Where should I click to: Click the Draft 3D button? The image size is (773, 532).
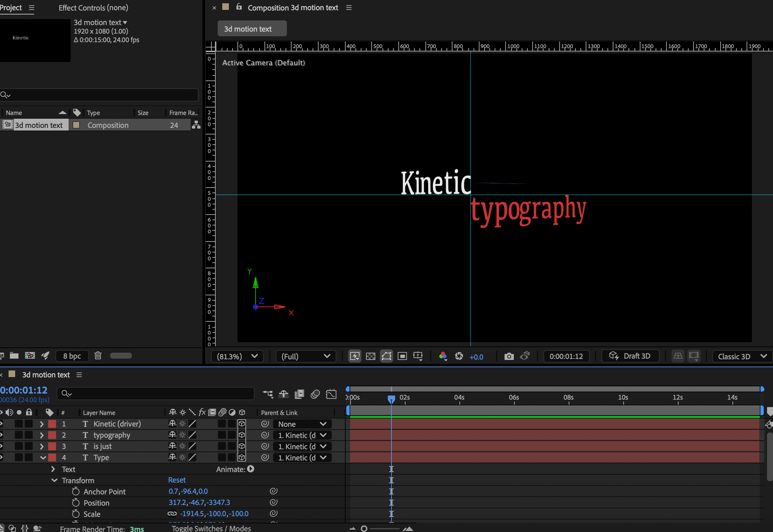point(630,356)
